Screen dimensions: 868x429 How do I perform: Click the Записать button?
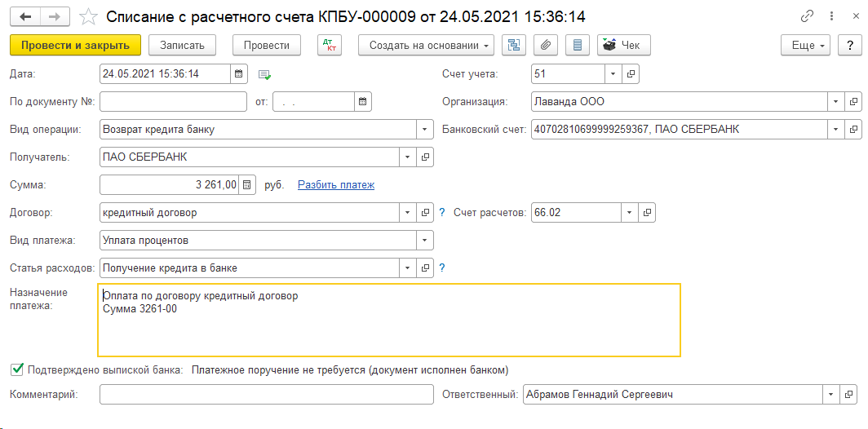[x=182, y=46]
